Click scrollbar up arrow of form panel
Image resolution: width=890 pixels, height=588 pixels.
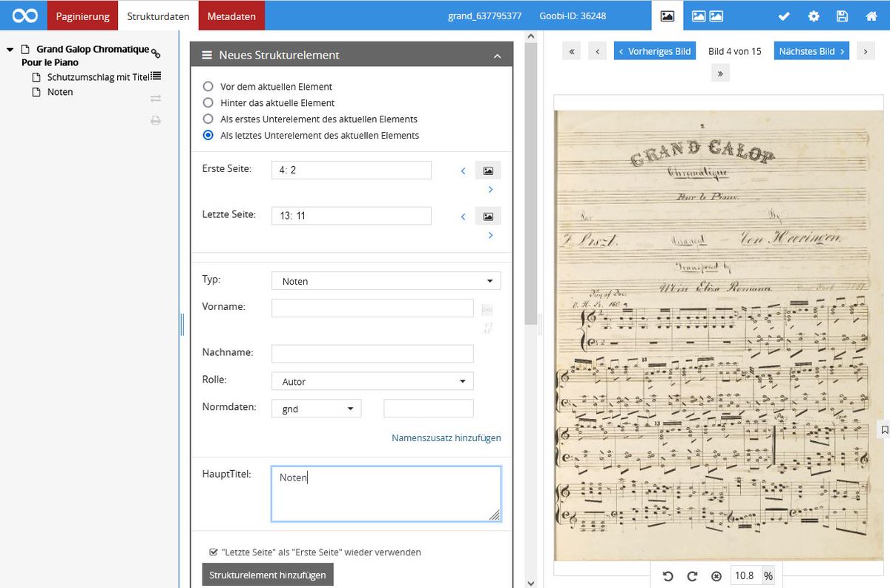530,36
